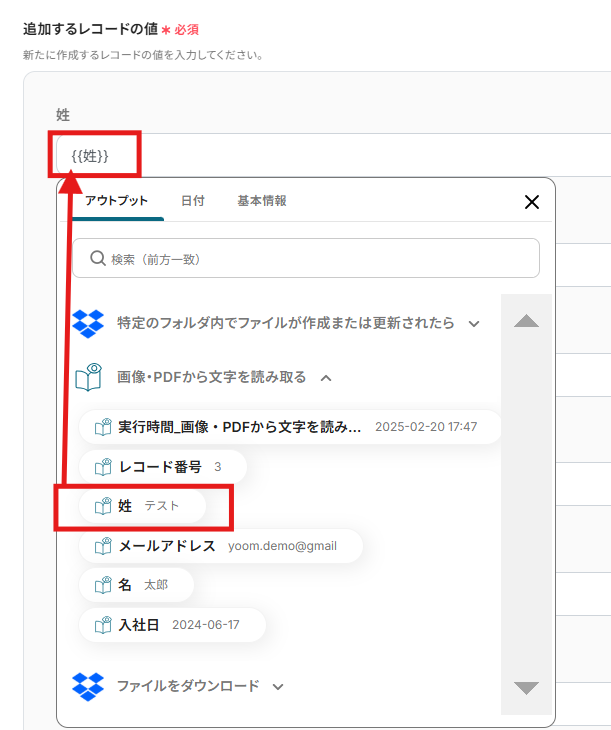Click the timestamp 2025-02-20 17:47
Screen dimensions: 611x730
pyautogui.click(x=426, y=427)
